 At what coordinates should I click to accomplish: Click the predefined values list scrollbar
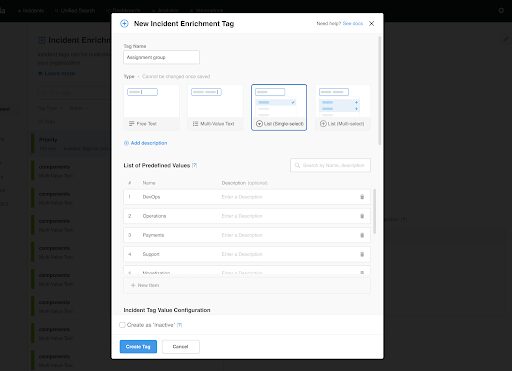pyautogui.click(x=374, y=211)
